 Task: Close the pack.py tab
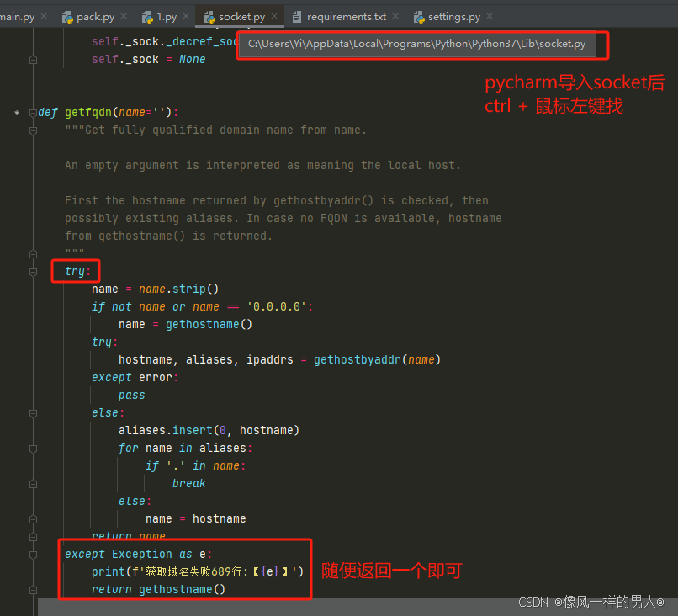[124, 17]
